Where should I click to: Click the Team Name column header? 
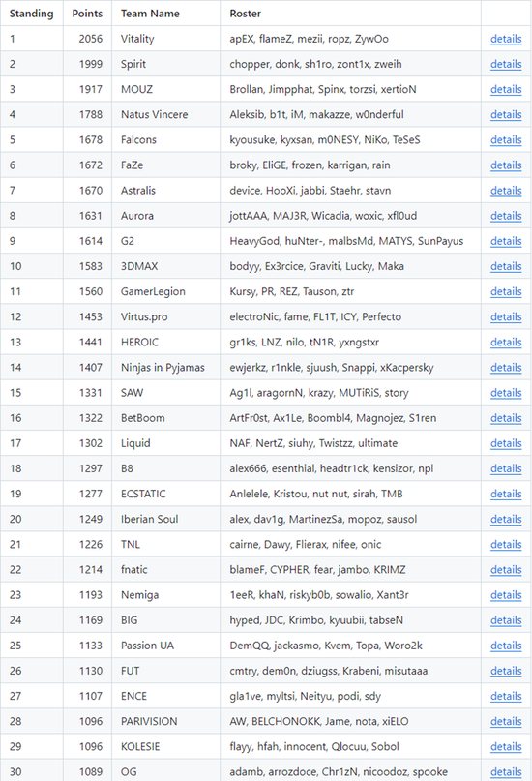coord(150,14)
